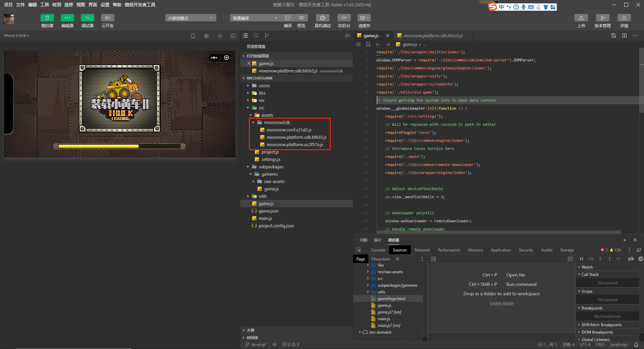Image resolution: width=644 pixels, height=349 pixels.
Task: Click the pause script execution button
Action: point(581,259)
